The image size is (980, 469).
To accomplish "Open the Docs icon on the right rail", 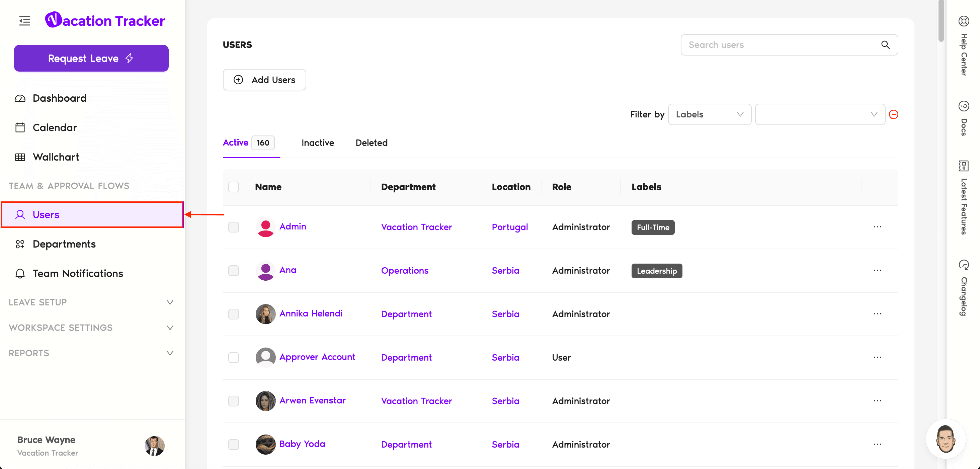I will tap(963, 106).
